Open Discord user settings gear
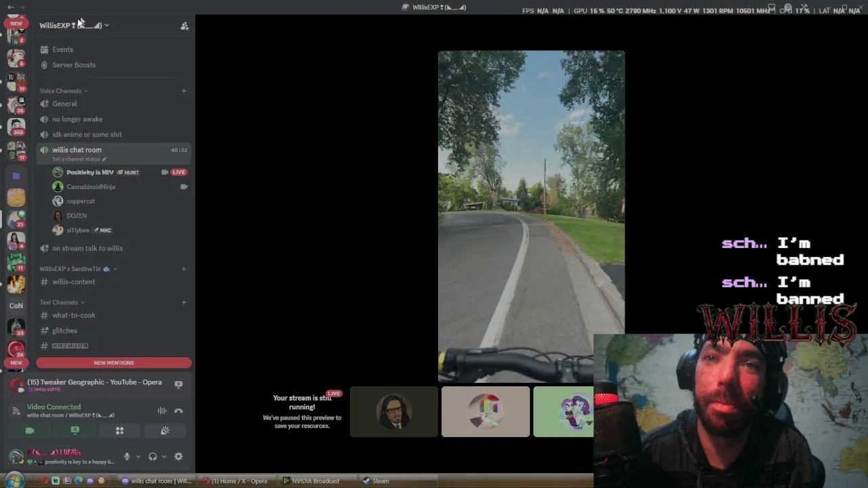The height and width of the screenshot is (488, 868). click(178, 457)
